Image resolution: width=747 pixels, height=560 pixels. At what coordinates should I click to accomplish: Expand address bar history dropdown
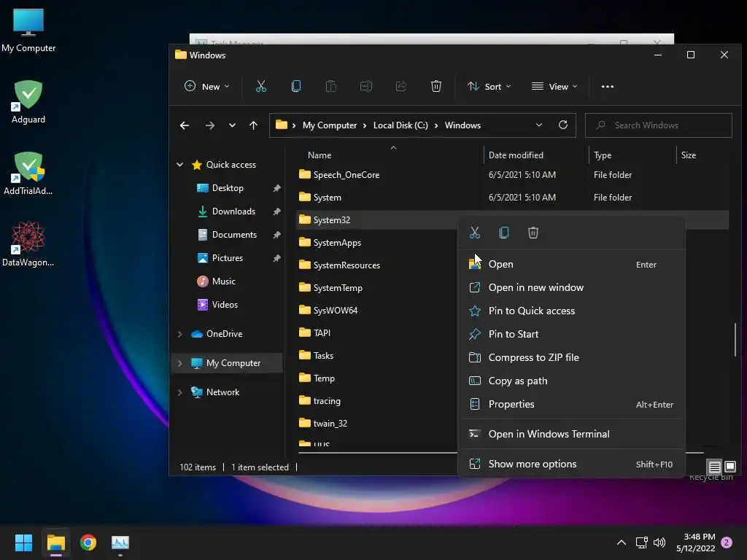tap(539, 125)
